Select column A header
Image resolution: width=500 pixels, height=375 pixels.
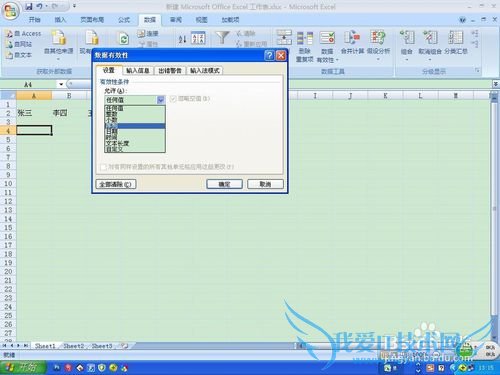tap(34, 96)
